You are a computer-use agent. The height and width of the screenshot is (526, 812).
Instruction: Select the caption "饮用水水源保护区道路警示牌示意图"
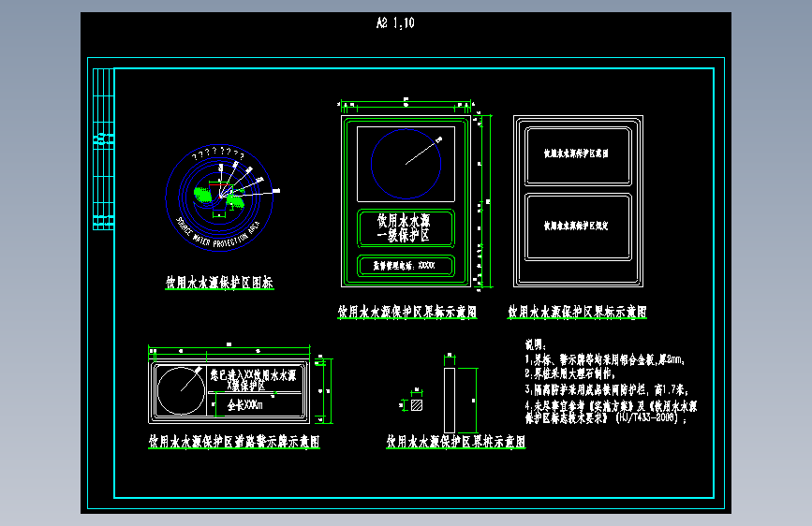234,441
